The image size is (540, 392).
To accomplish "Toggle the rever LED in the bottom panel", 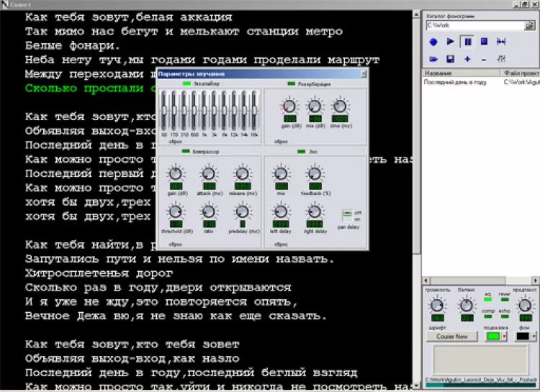I will (505, 300).
